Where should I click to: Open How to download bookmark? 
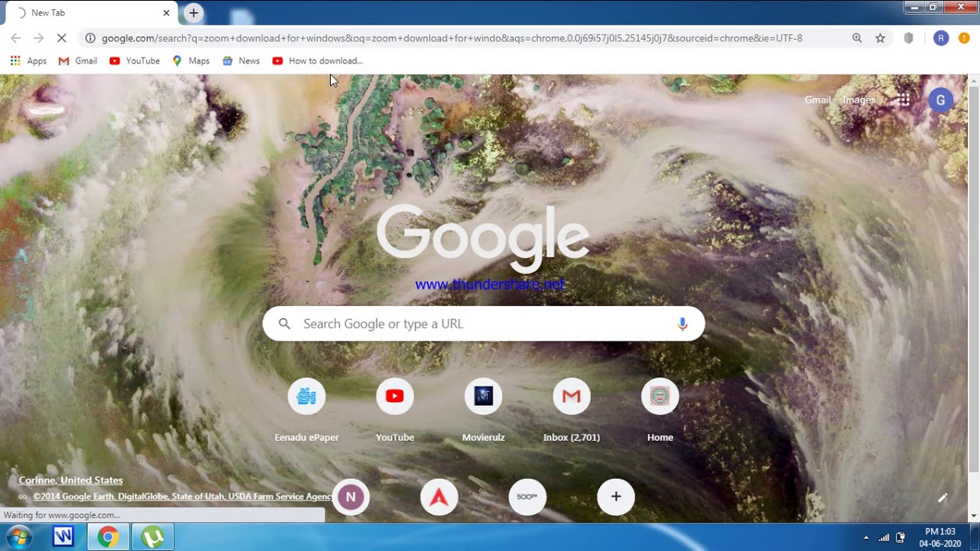tap(318, 60)
